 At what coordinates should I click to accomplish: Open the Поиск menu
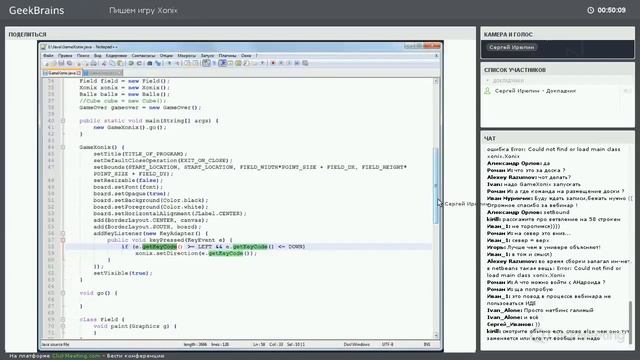click(x=83, y=56)
